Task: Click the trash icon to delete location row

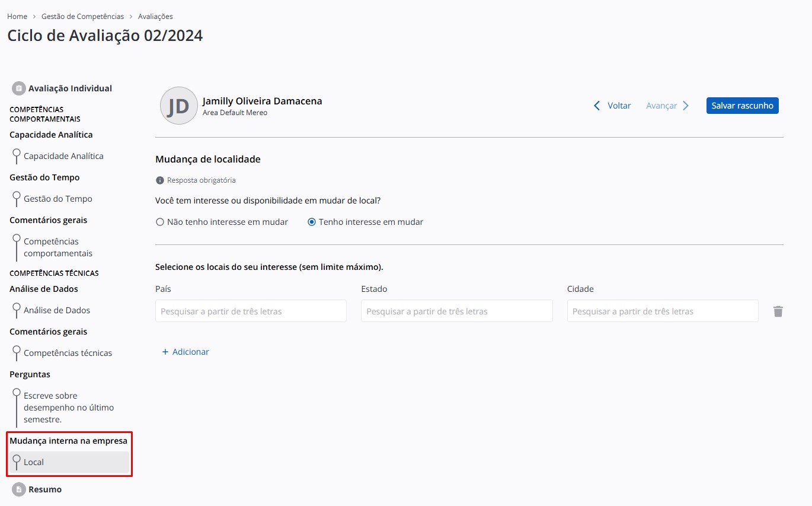Action: (778, 311)
